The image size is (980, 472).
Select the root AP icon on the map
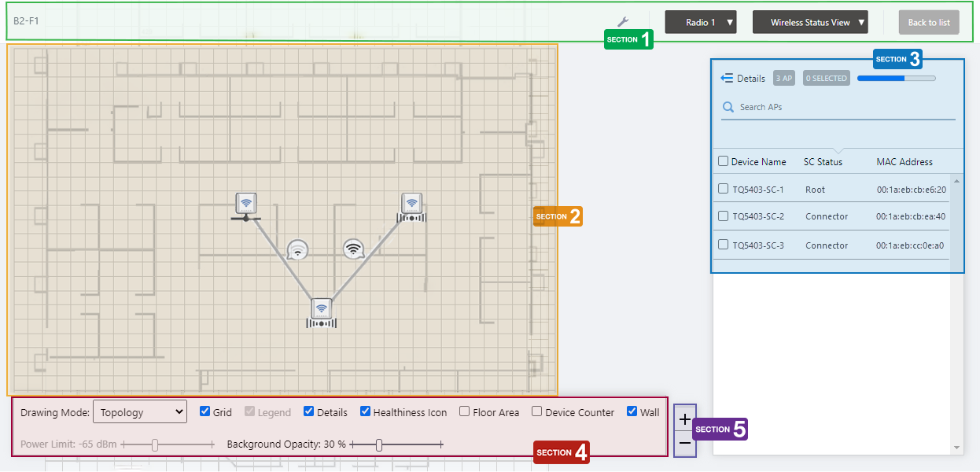coord(246,205)
